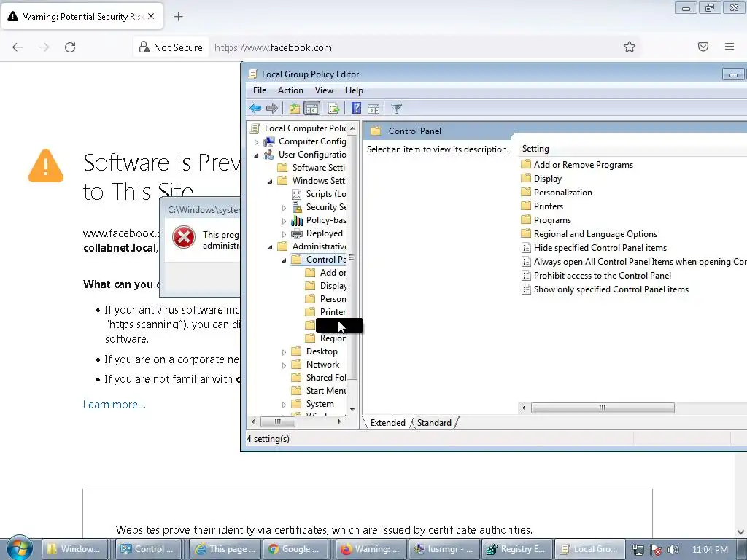Open the Printers folder in Setting list
Image resolution: width=747 pixels, height=560 pixels.
point(542,206)
